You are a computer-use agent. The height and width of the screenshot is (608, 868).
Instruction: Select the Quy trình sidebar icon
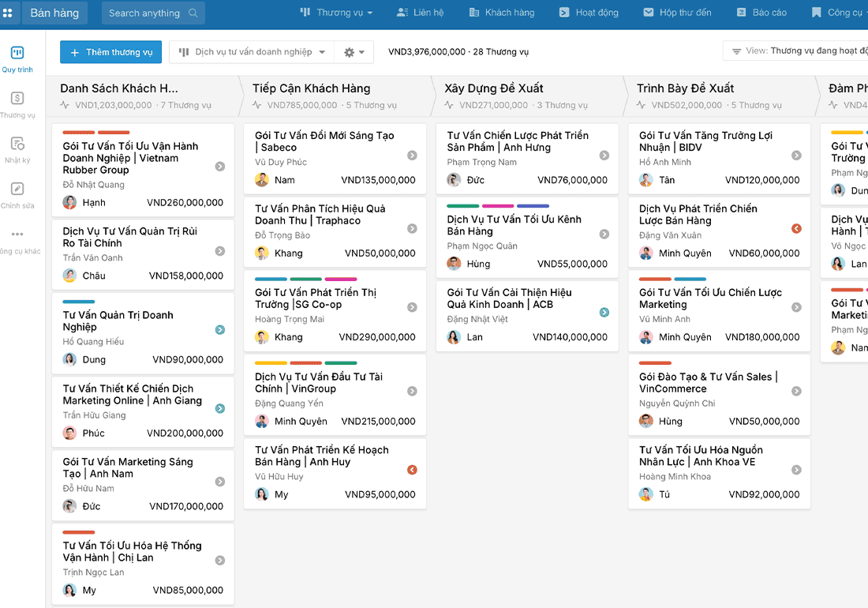tap(17, 53)
